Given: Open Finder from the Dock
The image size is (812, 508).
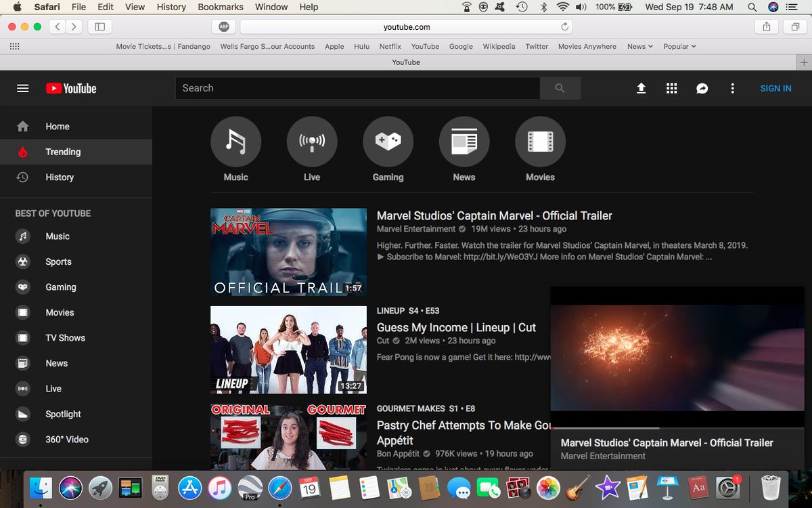Looking at the screenshot, I should (x=41, y=488).
